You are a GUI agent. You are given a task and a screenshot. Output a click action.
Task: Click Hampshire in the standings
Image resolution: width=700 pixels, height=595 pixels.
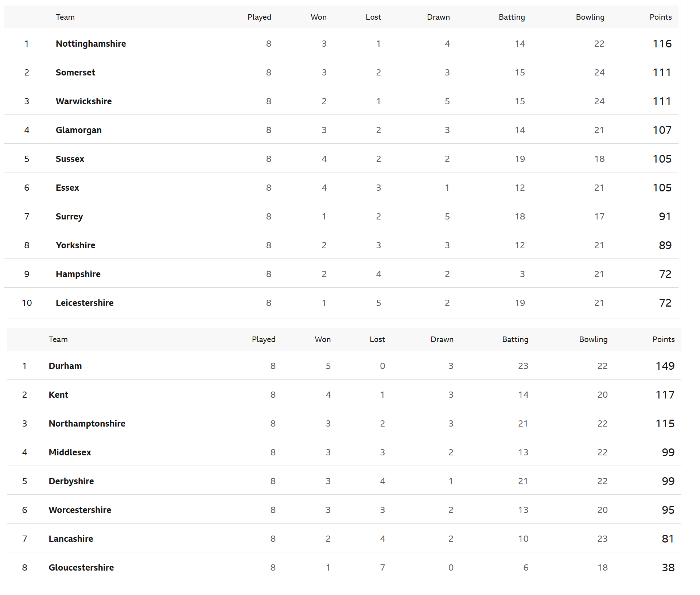[78, 274]
